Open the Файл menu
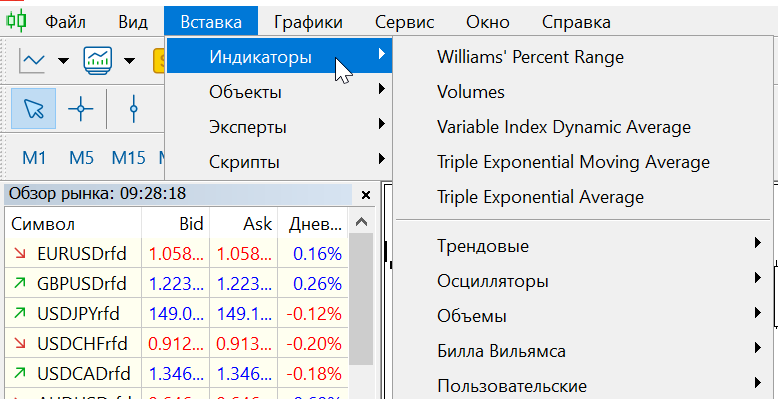 click(x=65, y=22)
